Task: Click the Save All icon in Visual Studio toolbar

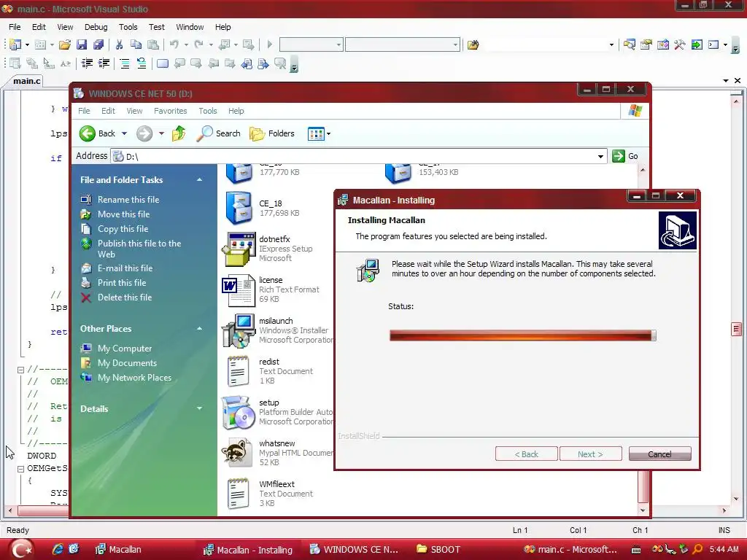Action: pyautogui.click(x=98, y=44)
